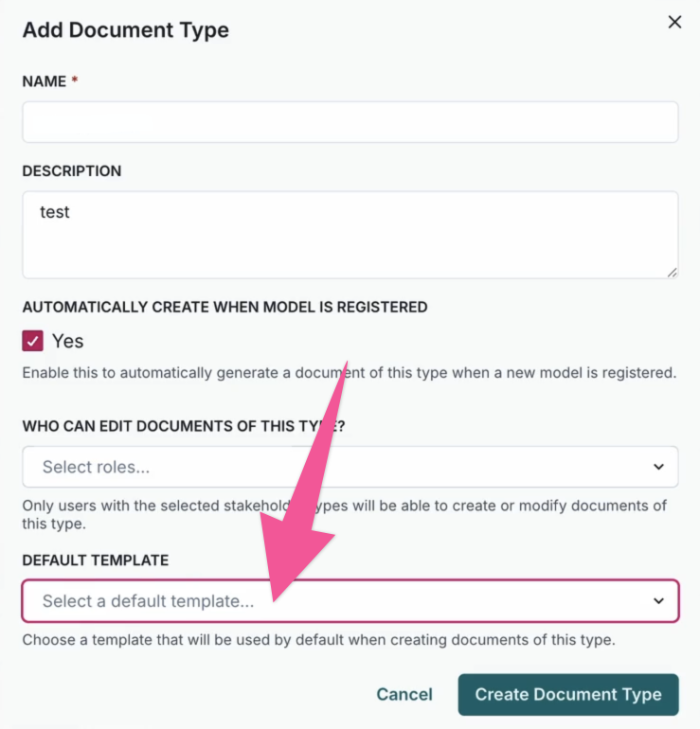Click the "DEFAULT TEMPLATE" field label
The width and height of the screenshot is (700, 729).
(x=96, y=560)
